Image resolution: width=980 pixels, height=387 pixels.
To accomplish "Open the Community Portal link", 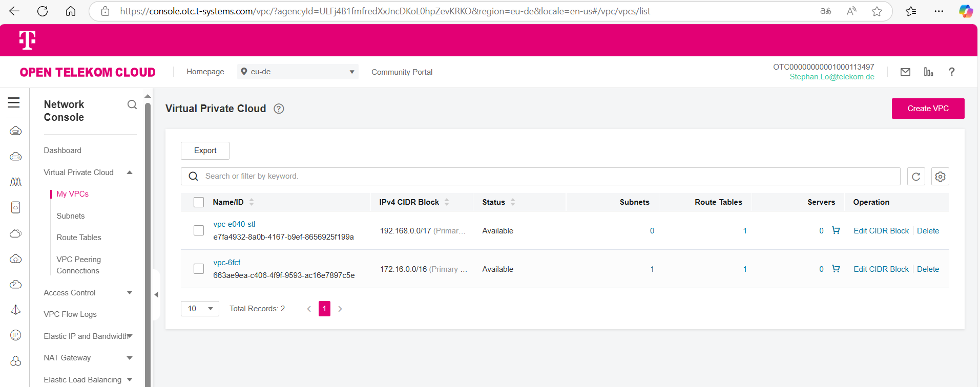I will pos(402,72).
